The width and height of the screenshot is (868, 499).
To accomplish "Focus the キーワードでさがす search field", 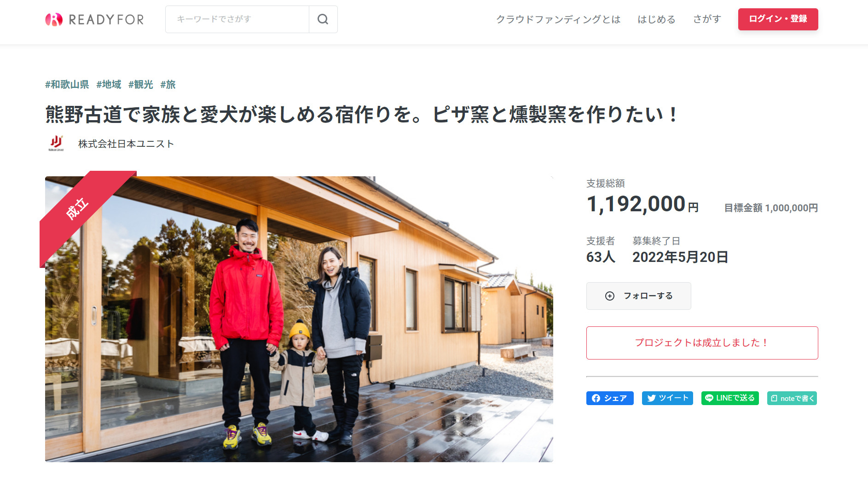I will pyautogui.click(x=237, y=19).
